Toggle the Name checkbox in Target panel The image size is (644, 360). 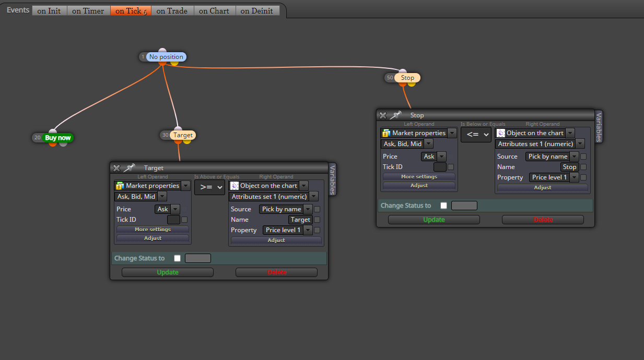pos(317,220)
